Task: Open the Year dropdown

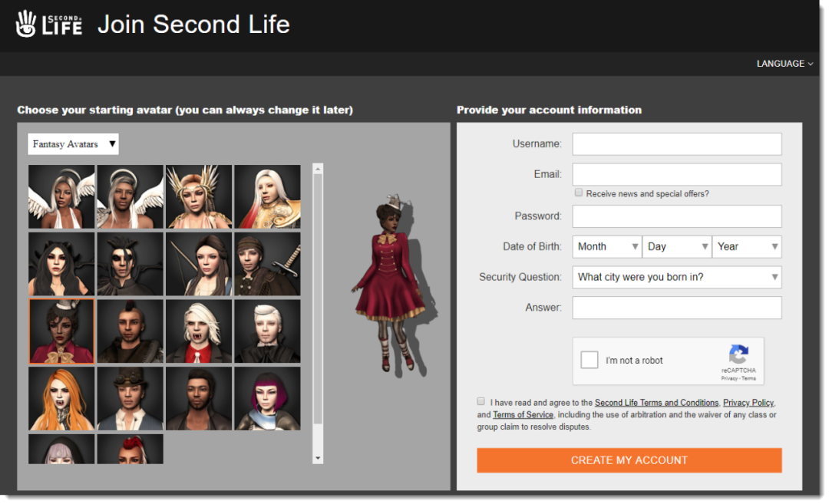Action: (x=747, y=247)
